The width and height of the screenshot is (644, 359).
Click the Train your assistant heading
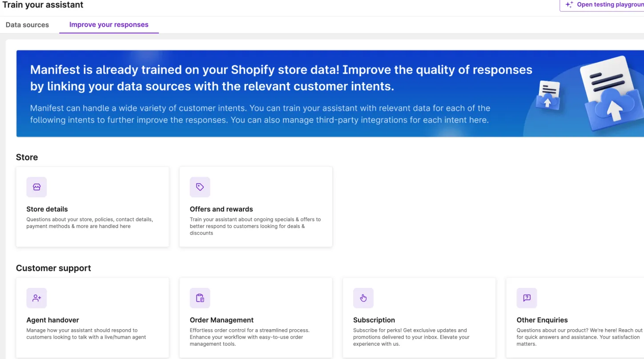(43, 5)
